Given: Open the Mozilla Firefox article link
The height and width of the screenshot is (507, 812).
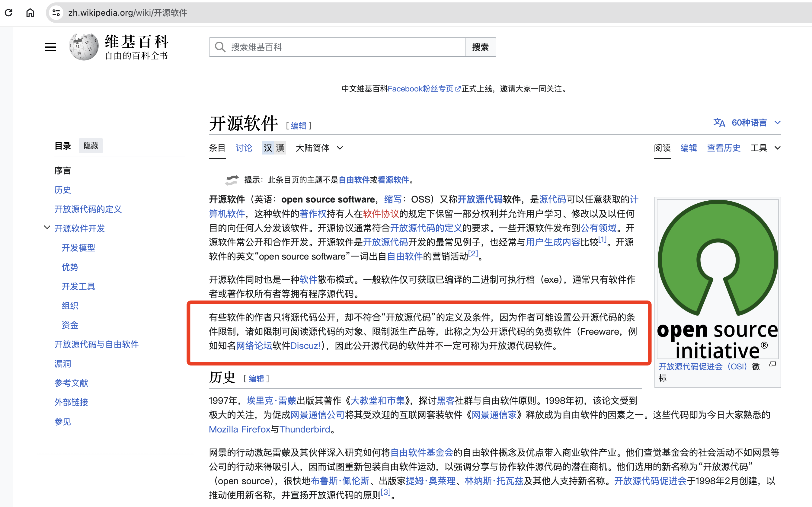Looking at the screenshot, I should (x=239, y=429).
